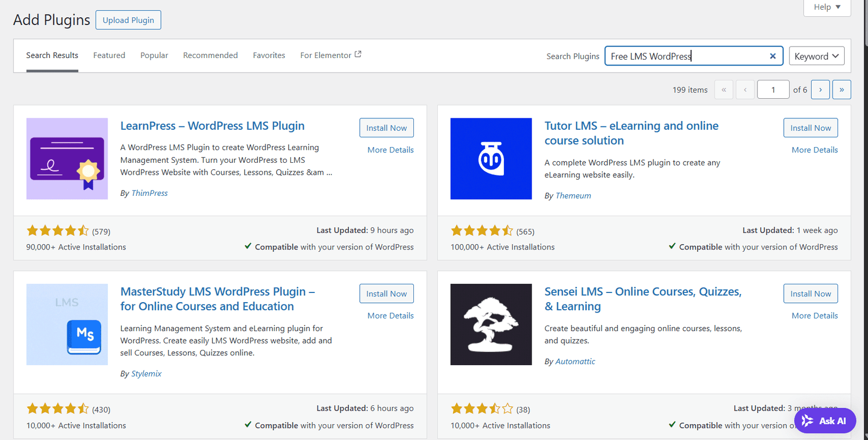Install Sensei LMS plugin now

tap(810, 294)
